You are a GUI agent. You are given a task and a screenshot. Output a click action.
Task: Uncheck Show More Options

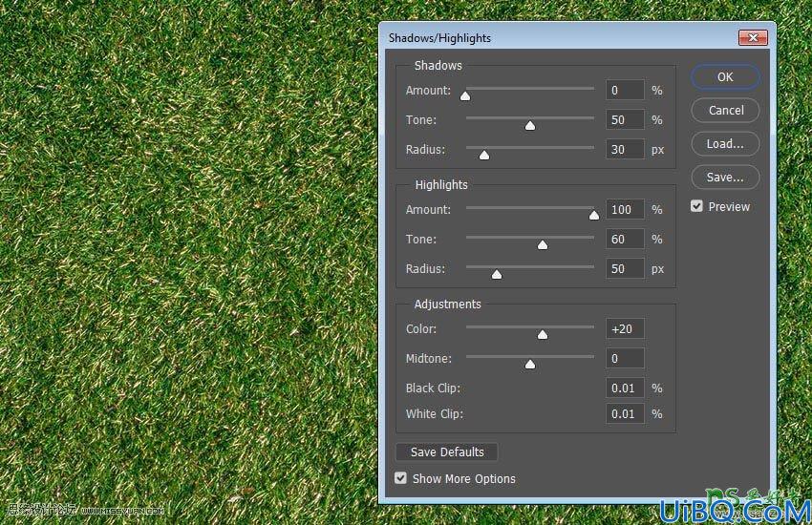(x=400, y=478)
